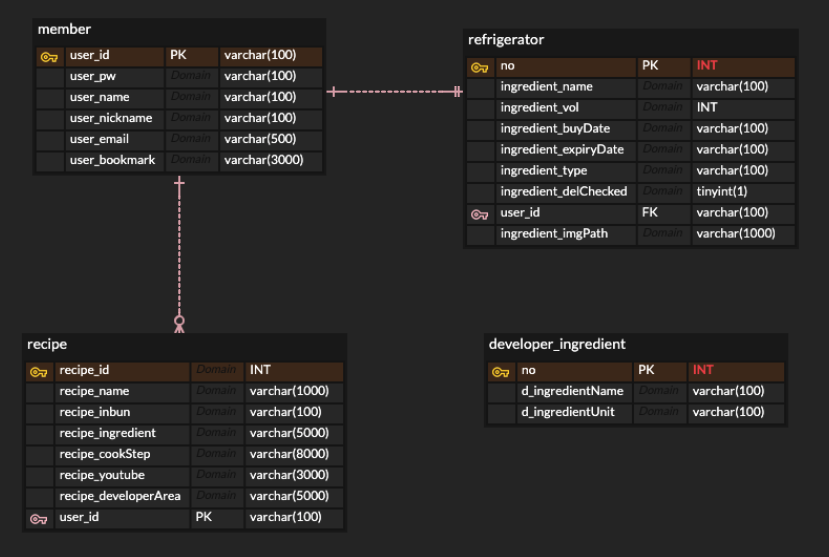
Task: Click the INT type of recipe_id
Action: point(260,370)
